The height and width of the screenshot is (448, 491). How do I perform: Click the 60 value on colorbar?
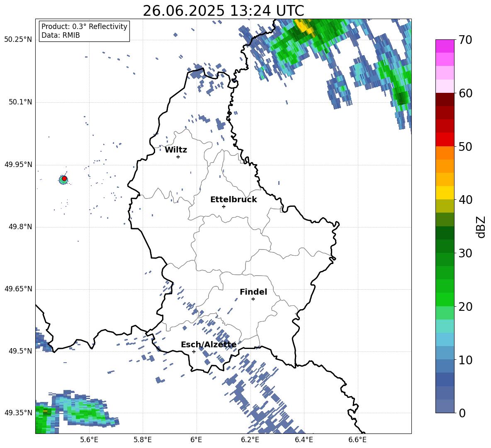tap(465, 93)
